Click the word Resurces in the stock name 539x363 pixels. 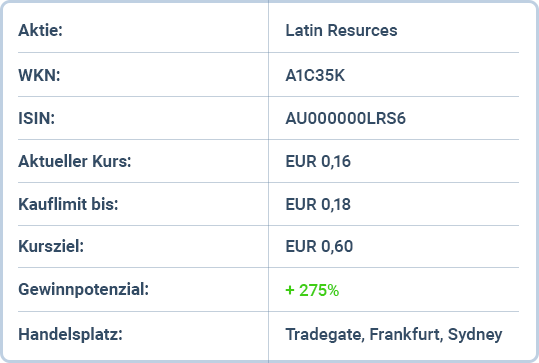coord(362,30)
